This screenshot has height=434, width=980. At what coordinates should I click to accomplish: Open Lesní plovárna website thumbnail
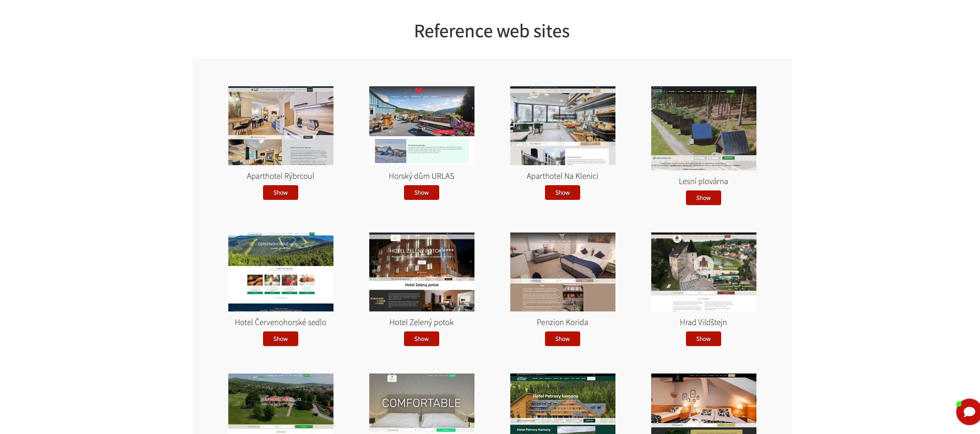click(x=704, y=128)
